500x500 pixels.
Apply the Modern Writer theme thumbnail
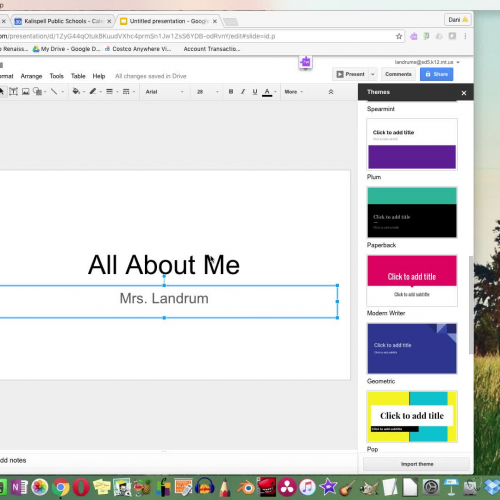[x=412, y=281]
